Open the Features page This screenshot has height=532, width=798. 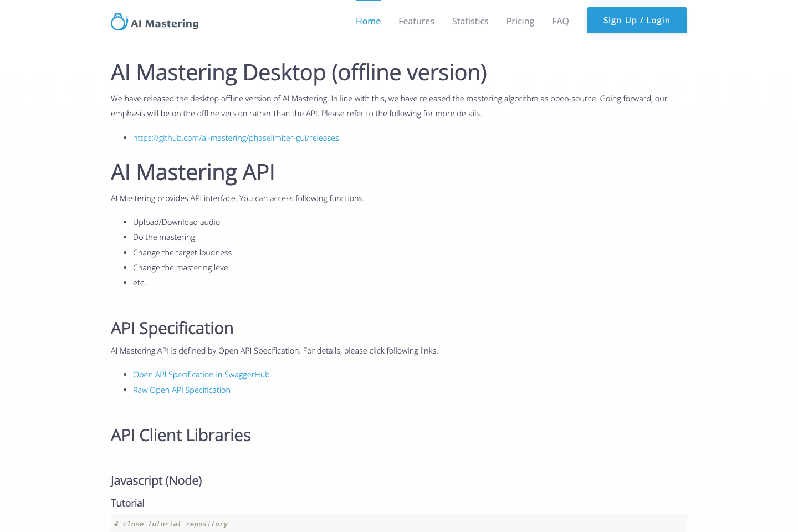(x=416, y=21)
